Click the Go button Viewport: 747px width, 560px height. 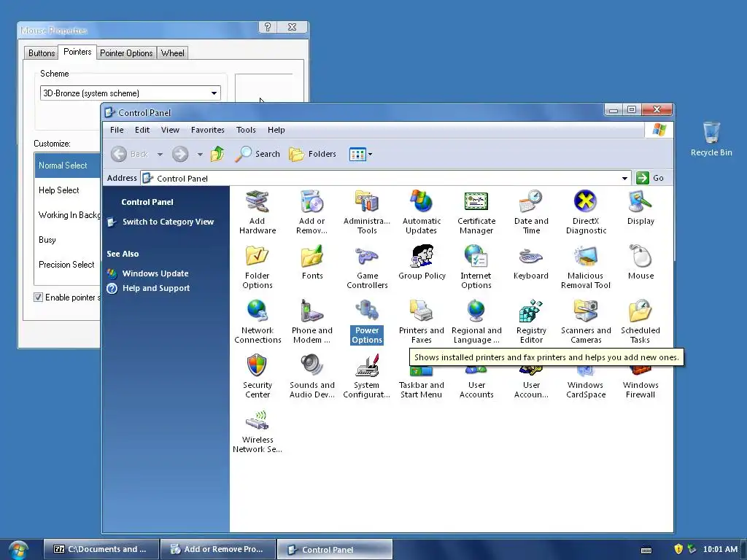(x=650, y=178)
